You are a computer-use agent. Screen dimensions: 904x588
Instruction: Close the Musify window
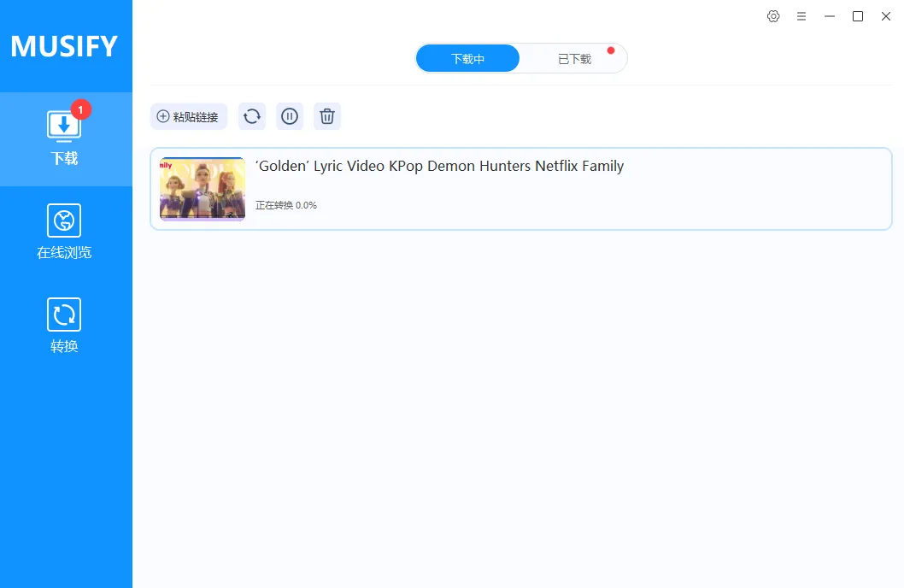[886, 16]
